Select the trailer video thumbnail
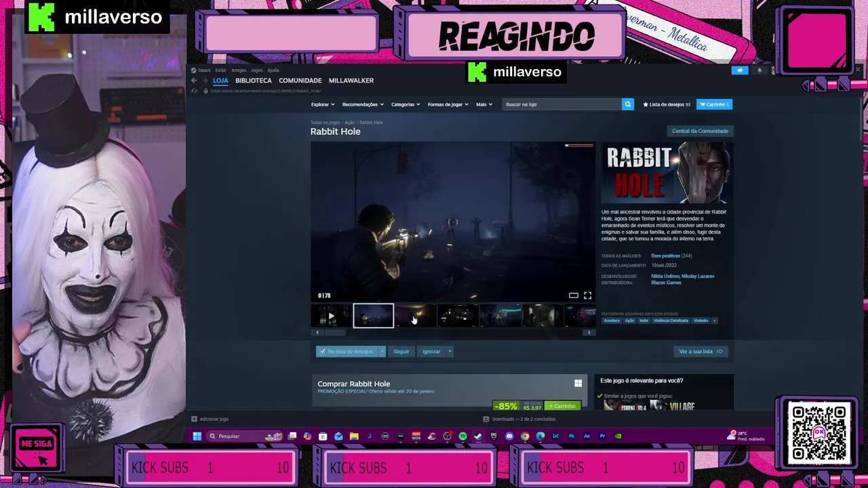This screenshot has height=488, width=868. (331, 316)
